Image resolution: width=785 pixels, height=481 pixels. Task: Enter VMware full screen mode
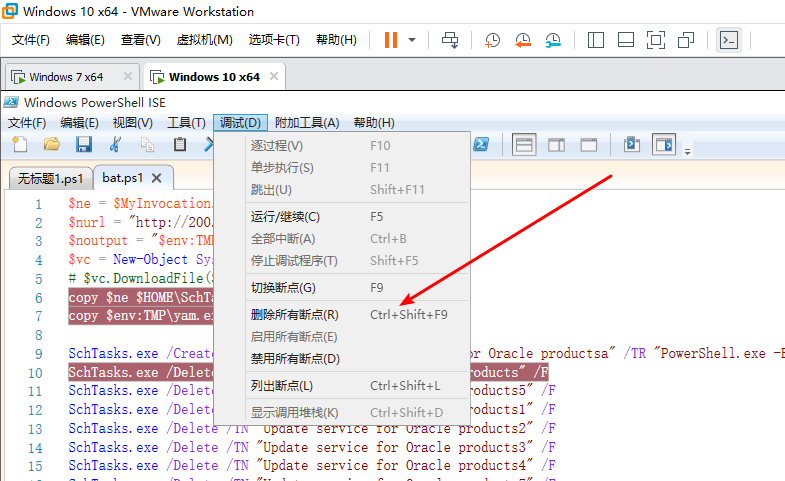click(656, 40)
